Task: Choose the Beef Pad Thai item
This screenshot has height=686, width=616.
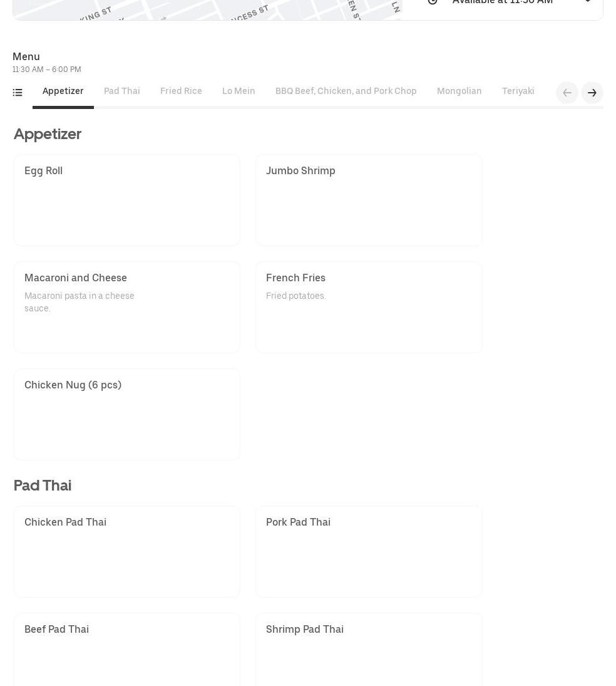Action: (127, 650)
